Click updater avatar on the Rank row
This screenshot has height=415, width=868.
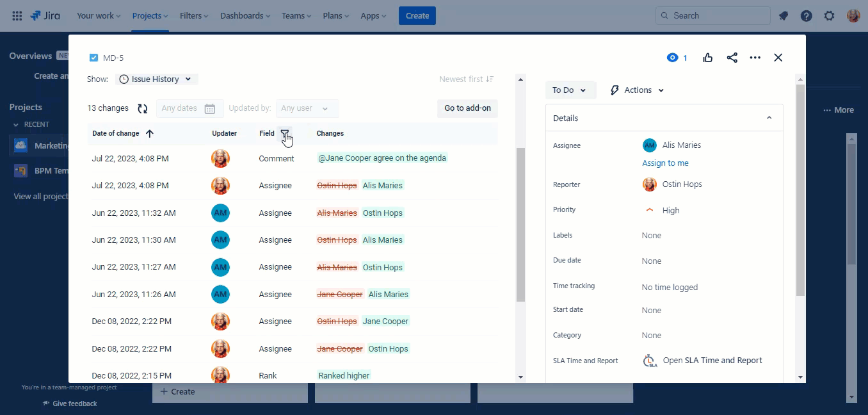(x=220, y=375)
